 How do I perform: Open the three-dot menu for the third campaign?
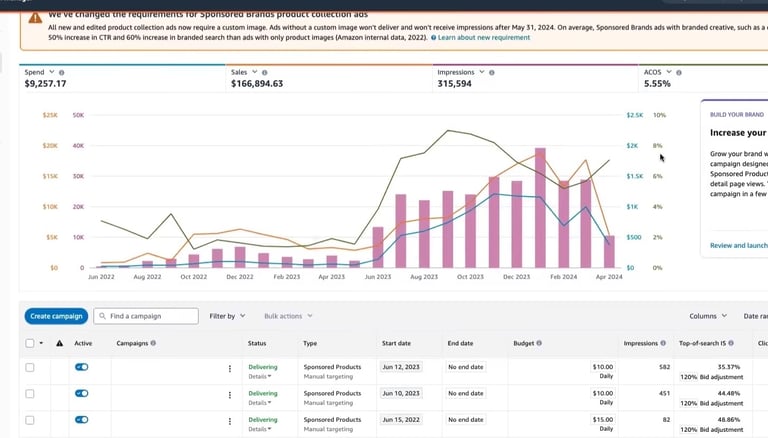pos(229,420)
